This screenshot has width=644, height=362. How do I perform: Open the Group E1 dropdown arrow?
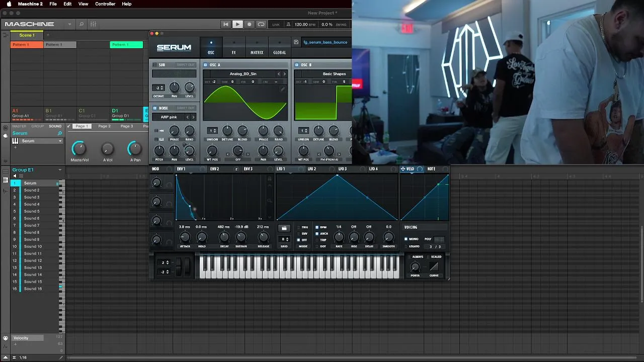click(x=60, y=170)
